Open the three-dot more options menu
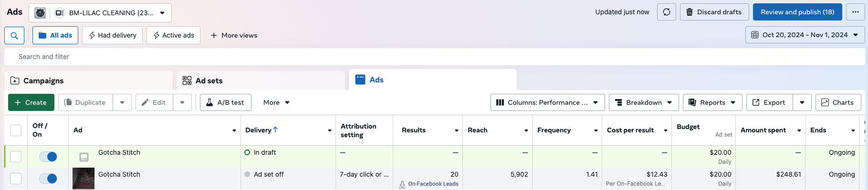 (x=856, y=12)
